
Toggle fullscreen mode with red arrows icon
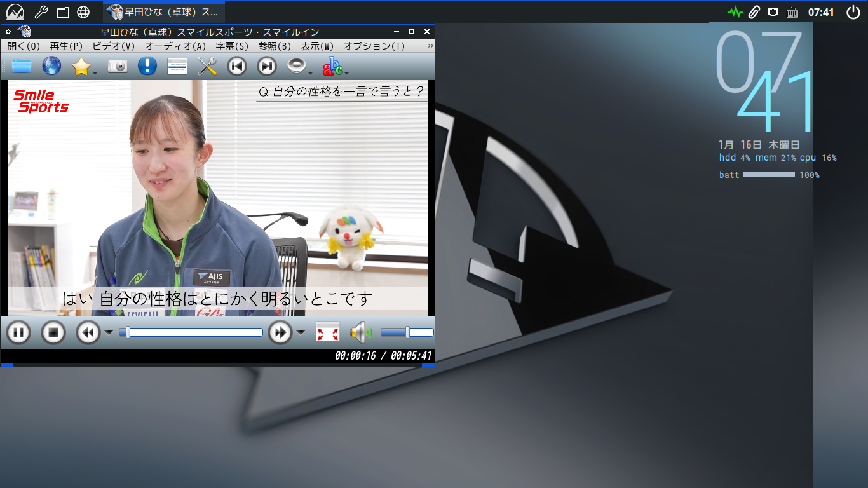(328, 332)
